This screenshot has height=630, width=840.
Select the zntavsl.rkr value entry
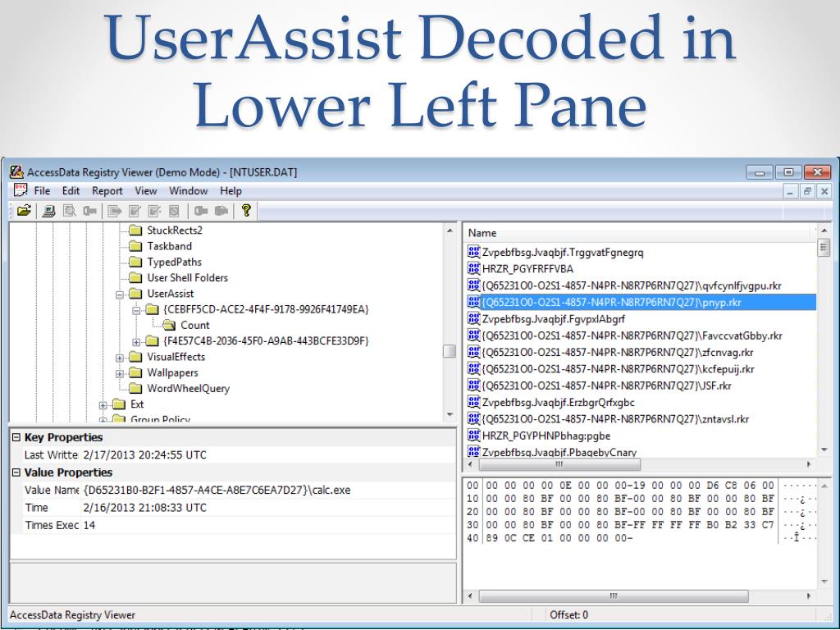[615, 419]
